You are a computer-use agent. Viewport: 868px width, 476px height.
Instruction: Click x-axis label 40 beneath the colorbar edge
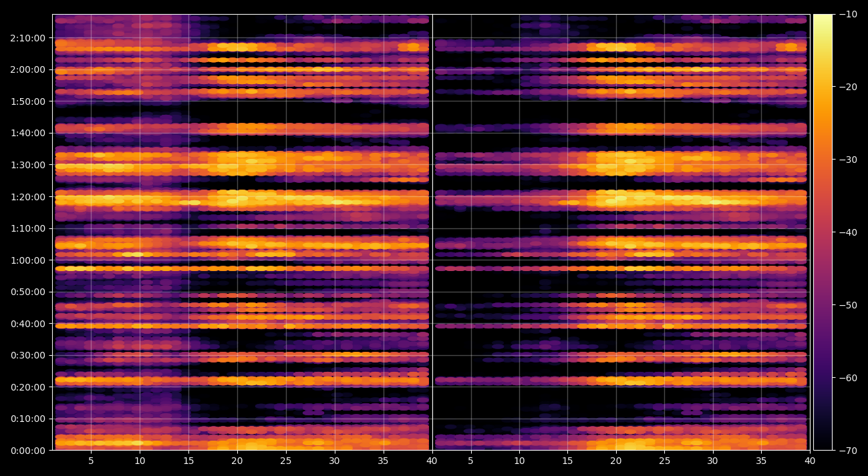point(810,461)
